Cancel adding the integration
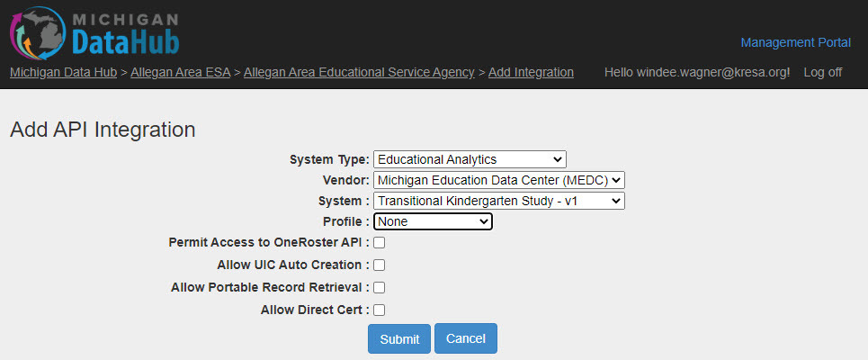868x360 pixels. 466,338
